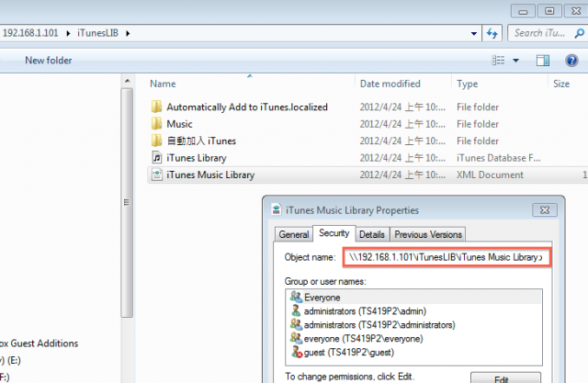Select the everyone (TS419P2\everyone) group icon
The height and width of the screenshot is (383, 588).
296,338
